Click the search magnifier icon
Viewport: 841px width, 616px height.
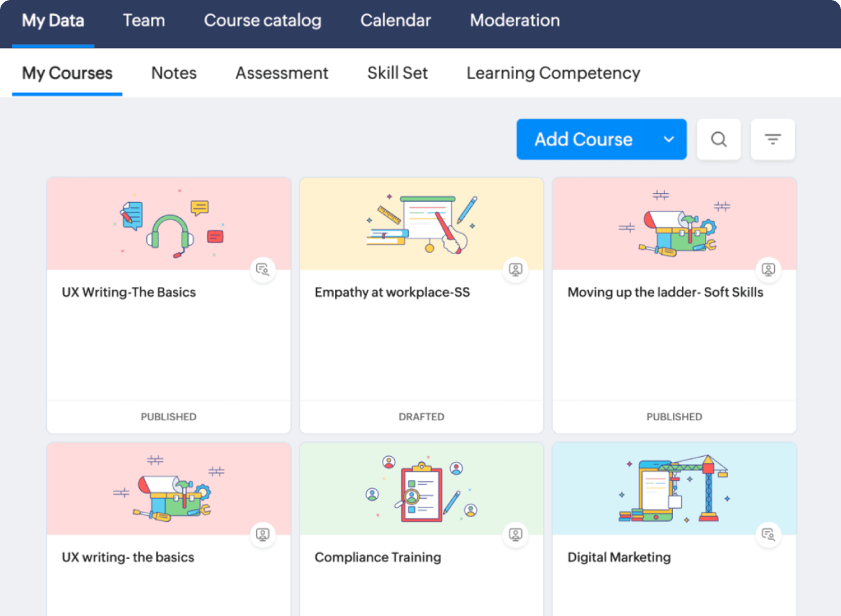coord(718,139)
